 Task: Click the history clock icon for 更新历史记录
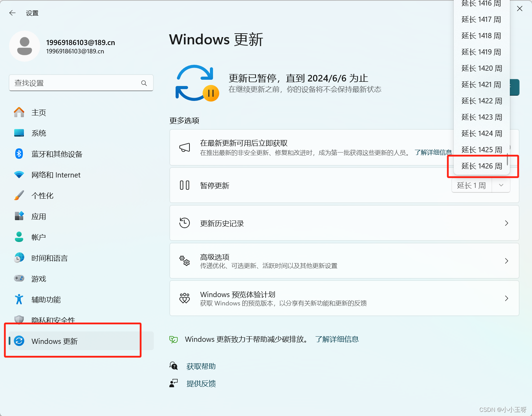tap(185, 223)
